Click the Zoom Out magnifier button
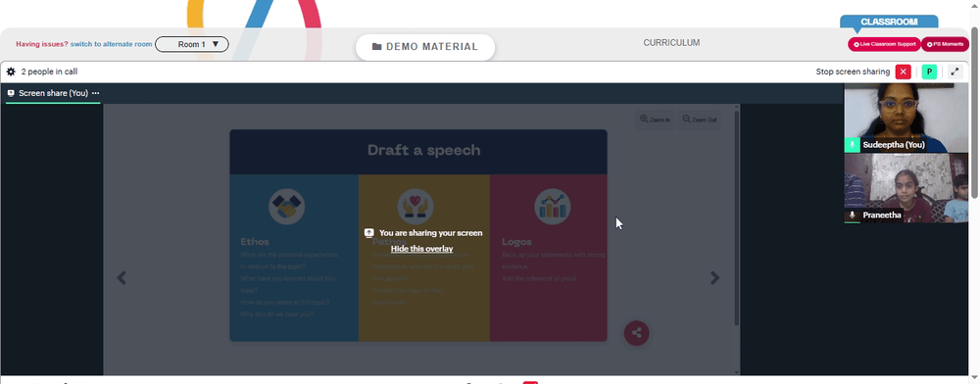The height and width of the screenshot is (384, 980). 700,120
